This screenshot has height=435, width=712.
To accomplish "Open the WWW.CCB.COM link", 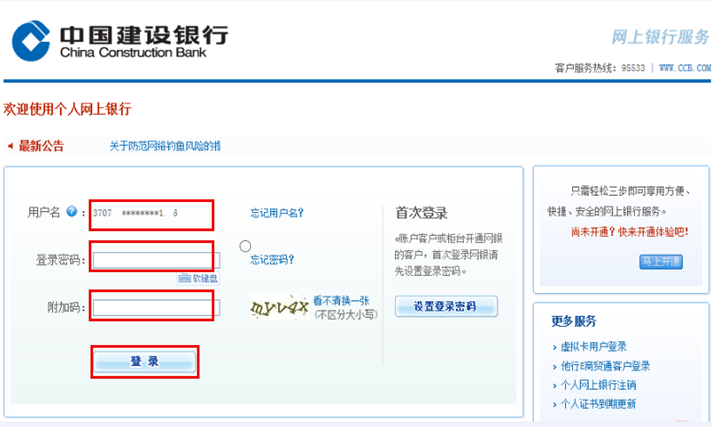I will (x=685, y=68).
